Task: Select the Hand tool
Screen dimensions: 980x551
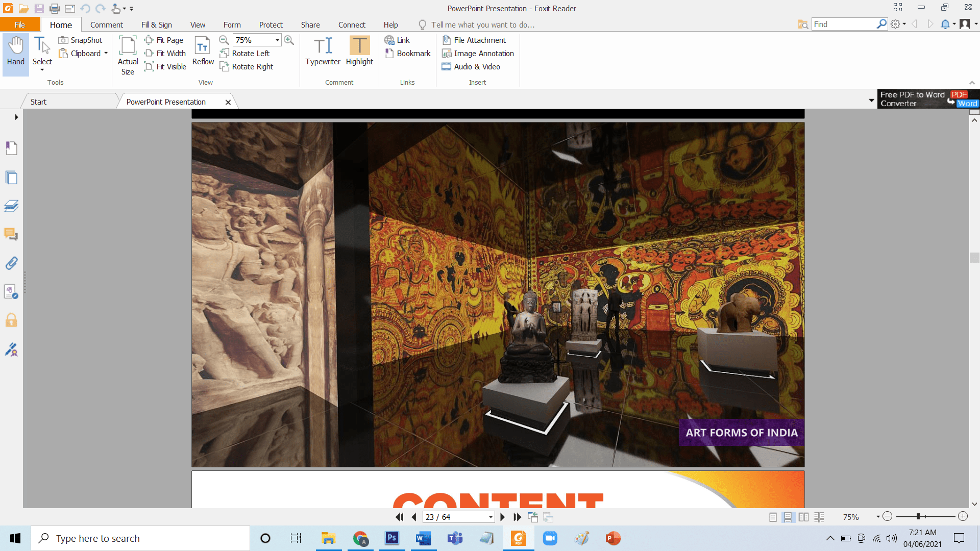Action: click(16, 55)
